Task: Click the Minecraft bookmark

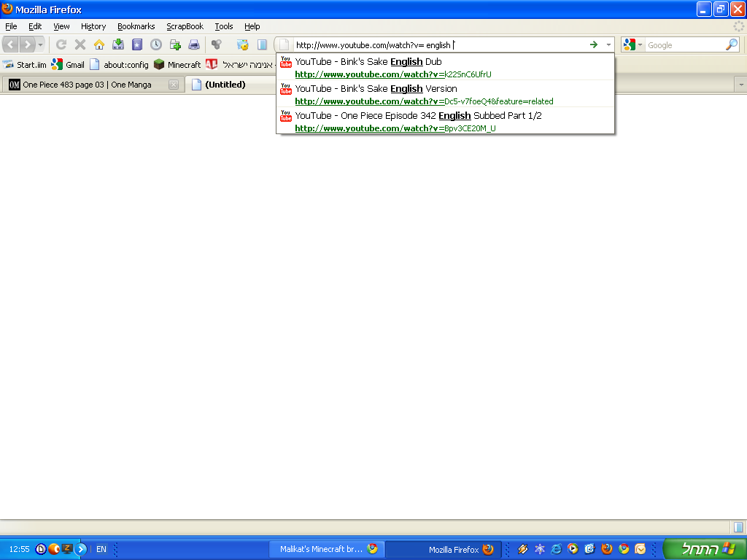Action: point(177,65)
